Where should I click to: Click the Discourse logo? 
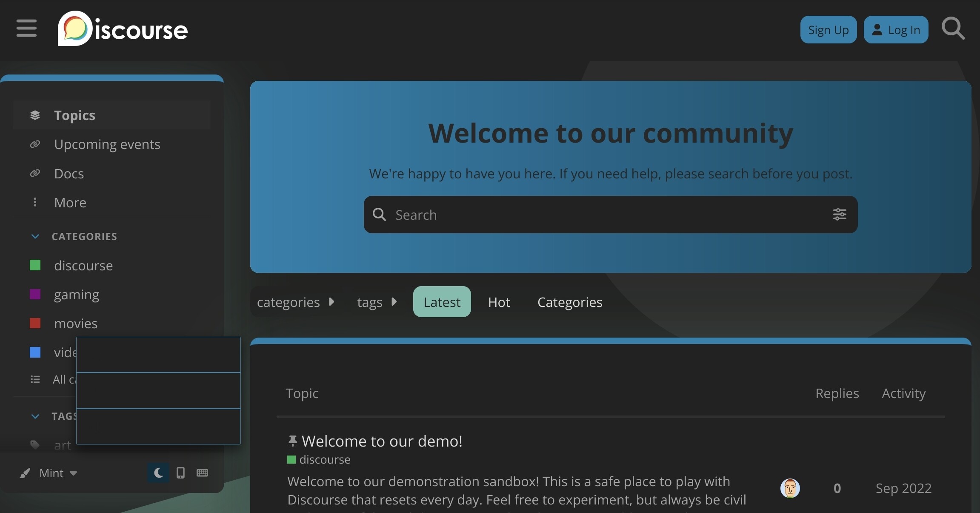click(123, 29)
